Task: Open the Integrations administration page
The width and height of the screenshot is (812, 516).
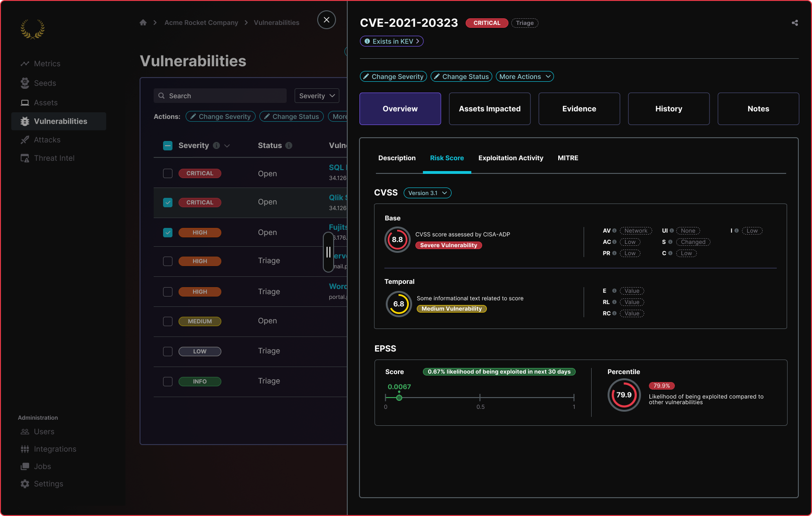Action: 55,449
